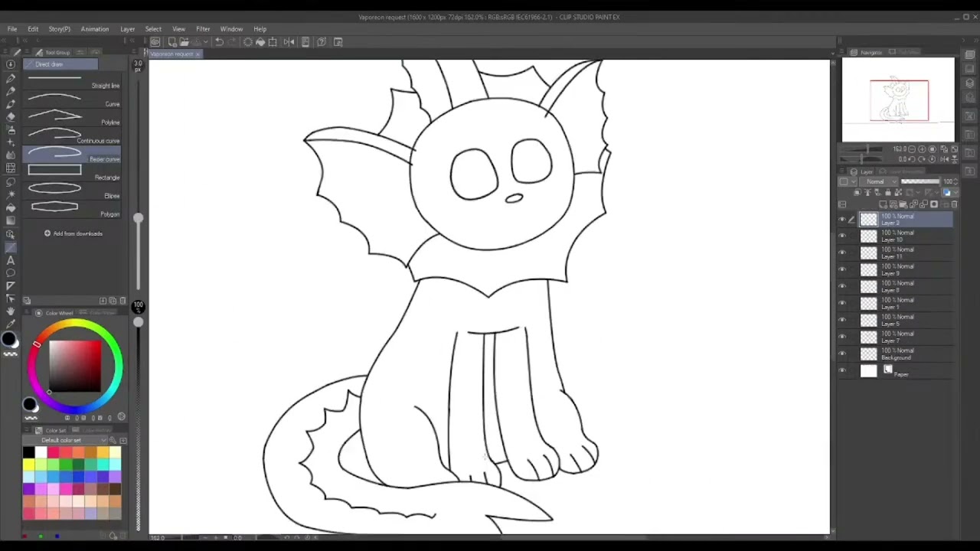980x551 pixels.
Task: Click the Navigator canvas preview thumbnail
Action: click(x=899, y=100)
